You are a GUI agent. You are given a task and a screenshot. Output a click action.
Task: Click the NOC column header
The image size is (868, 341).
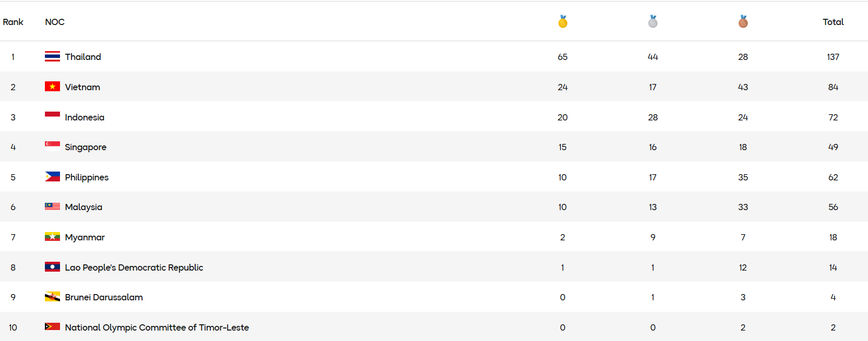click(x=55, y=22)
